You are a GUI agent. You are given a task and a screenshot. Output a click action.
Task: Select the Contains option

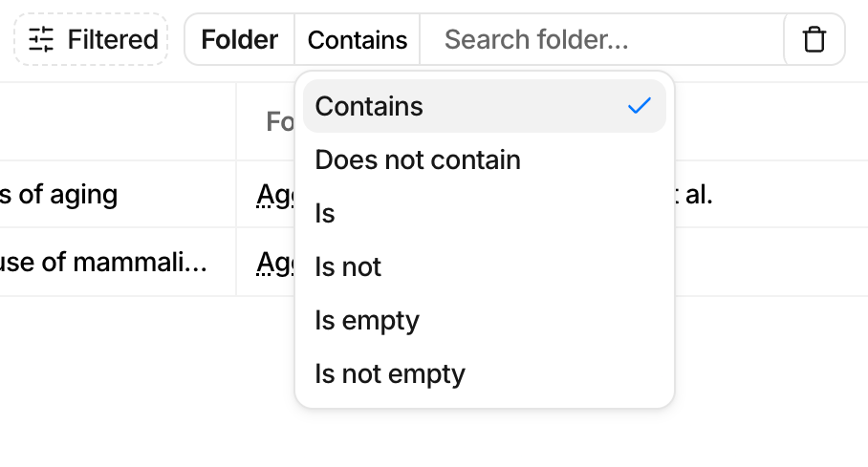[369, 106]
